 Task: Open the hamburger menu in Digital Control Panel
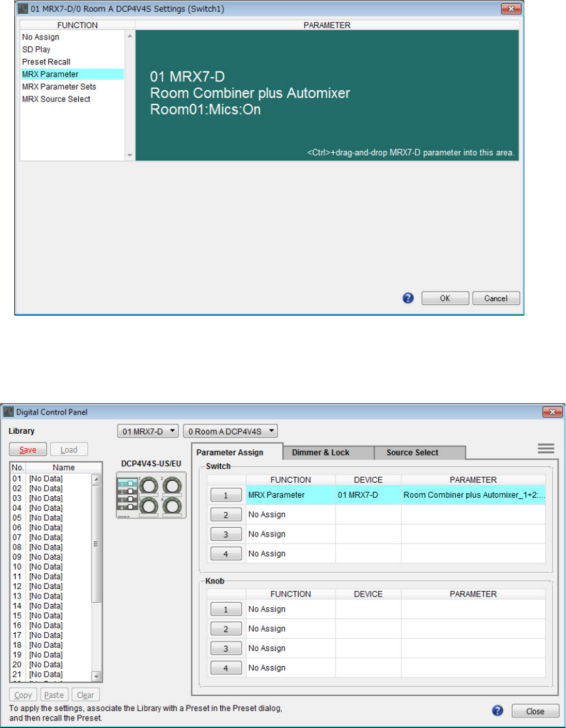click(x=546, y=448)
